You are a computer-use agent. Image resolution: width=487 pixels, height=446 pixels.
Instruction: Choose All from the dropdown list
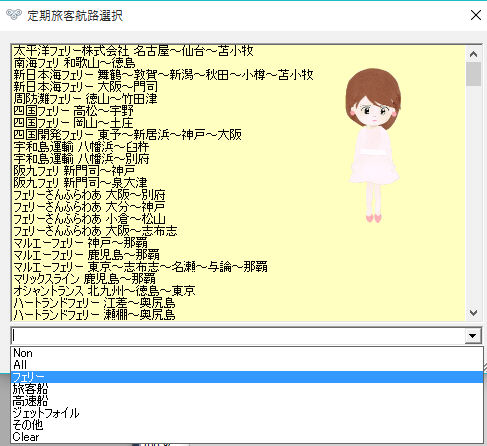(247, 365)
